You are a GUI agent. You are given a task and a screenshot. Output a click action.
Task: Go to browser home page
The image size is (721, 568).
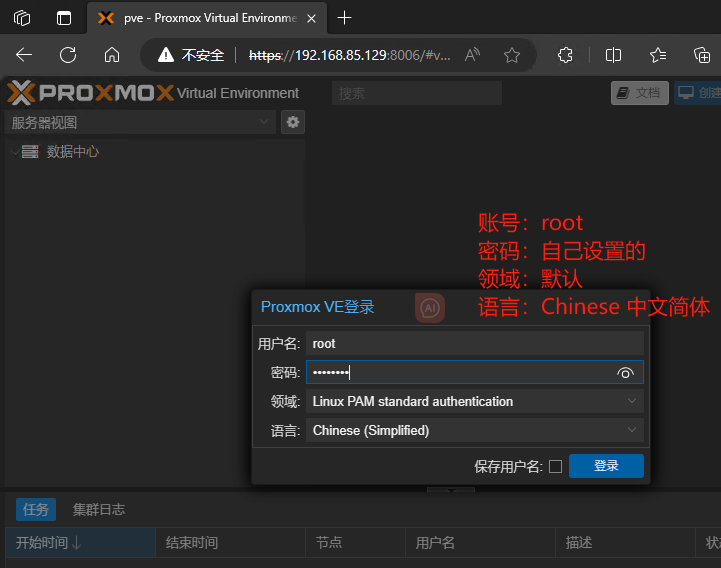click(x=112, y=55)
